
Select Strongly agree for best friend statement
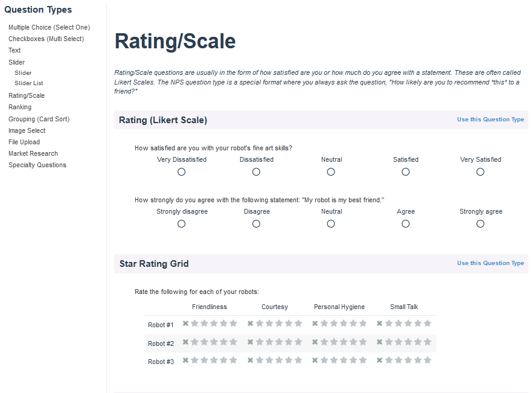[x=481, y=224]
